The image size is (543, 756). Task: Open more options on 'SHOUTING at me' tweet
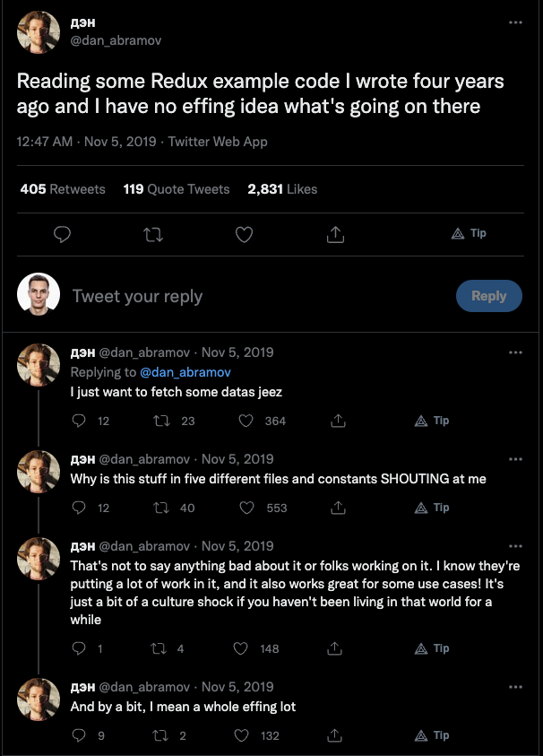pyautogui.click(x=515, y=457)
